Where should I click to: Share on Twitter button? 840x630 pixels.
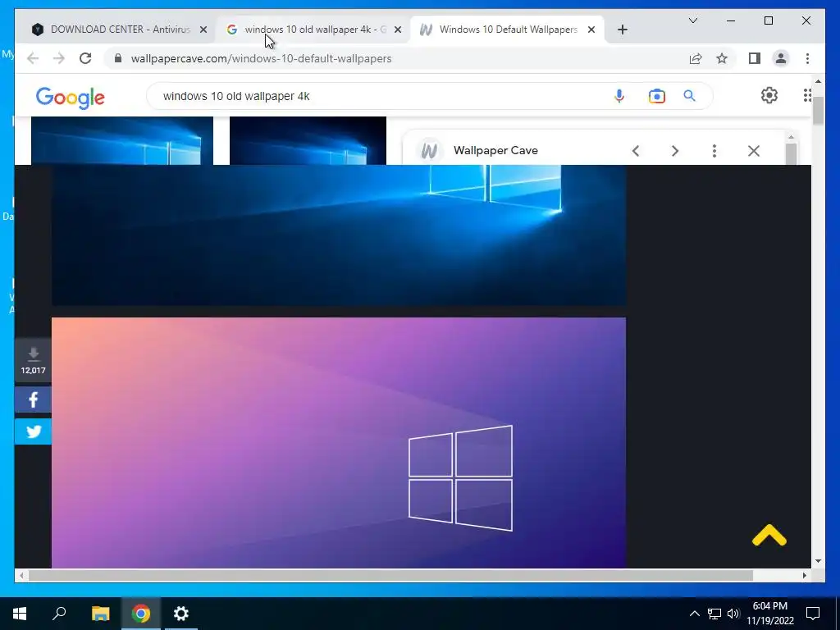pyautogui.click(x=33, y=431)
